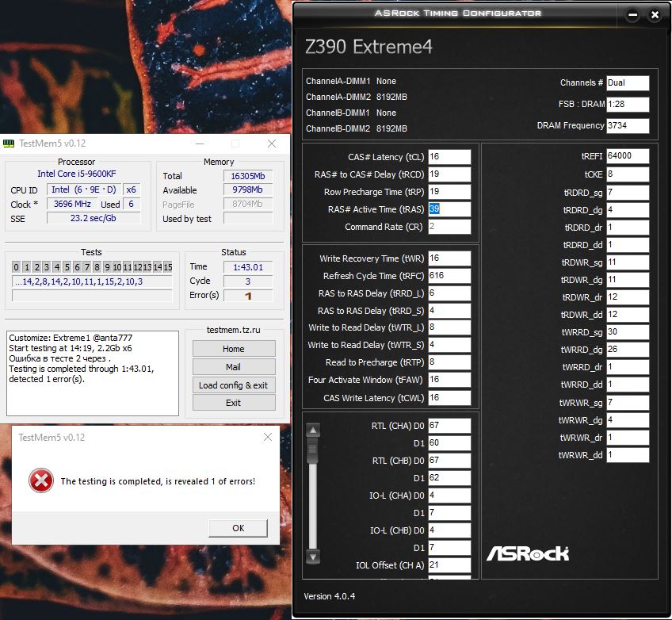Click the tRDWR_dr field
The height and width of the screenshot is (620, 672).
coord(628,297)
